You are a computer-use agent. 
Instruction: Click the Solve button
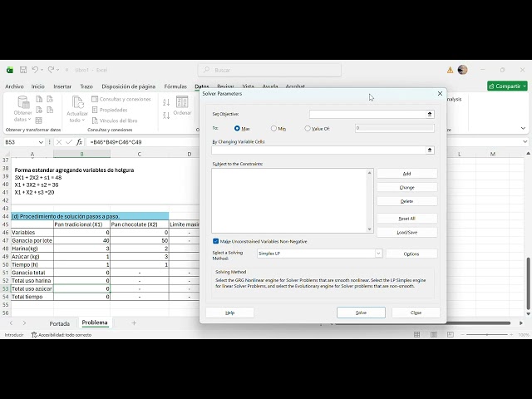361,313
